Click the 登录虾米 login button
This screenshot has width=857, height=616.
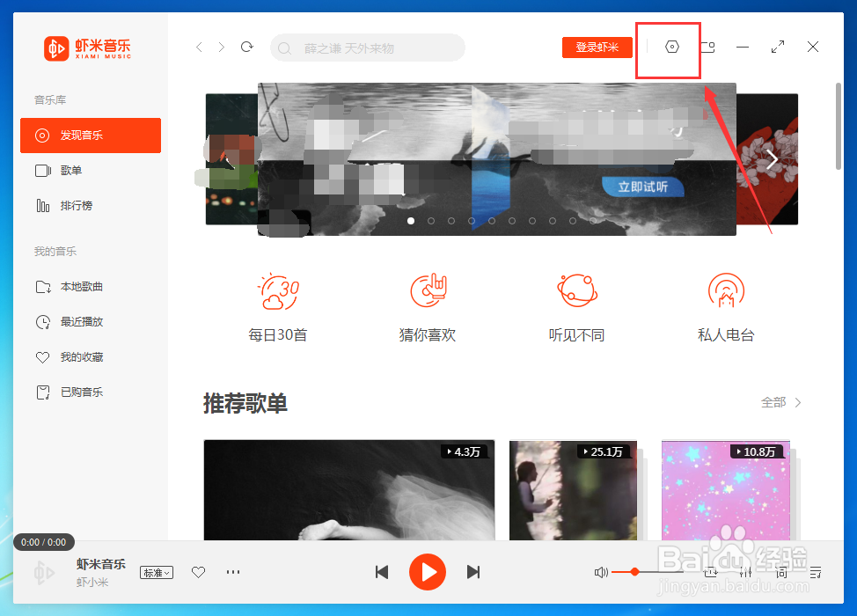tap(597, 47)
